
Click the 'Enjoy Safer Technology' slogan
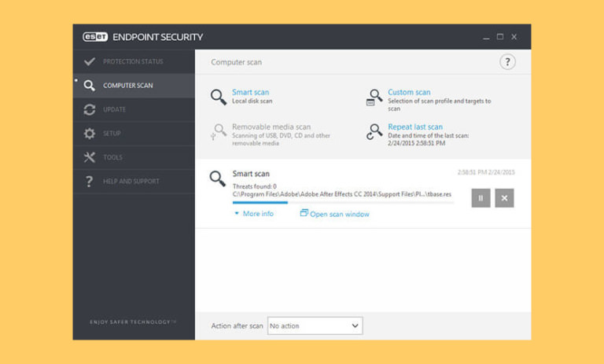coord(133,322)
